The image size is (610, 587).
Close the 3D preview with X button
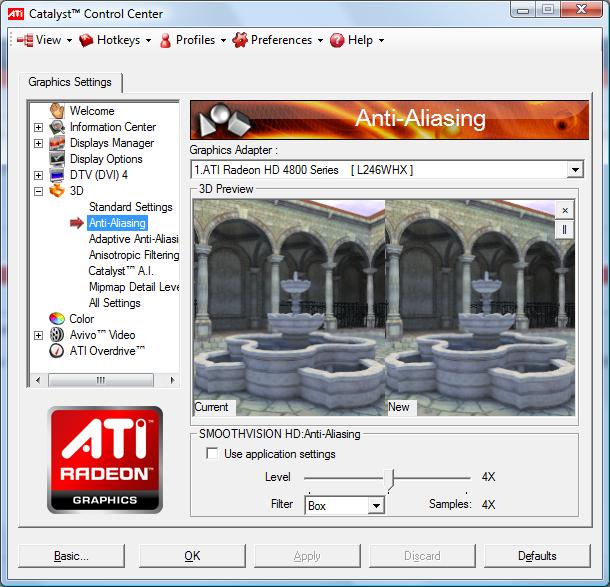click(x=565, y=210)
